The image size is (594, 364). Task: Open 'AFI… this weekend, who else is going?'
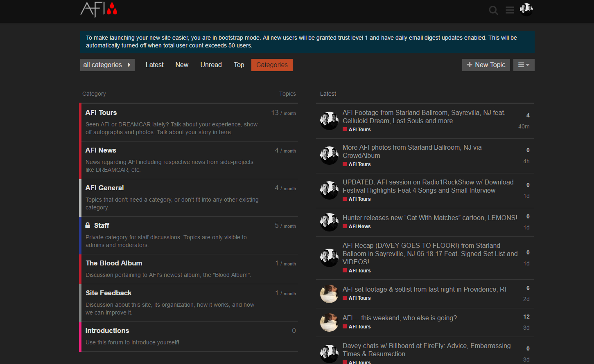(x=400, y=318)
